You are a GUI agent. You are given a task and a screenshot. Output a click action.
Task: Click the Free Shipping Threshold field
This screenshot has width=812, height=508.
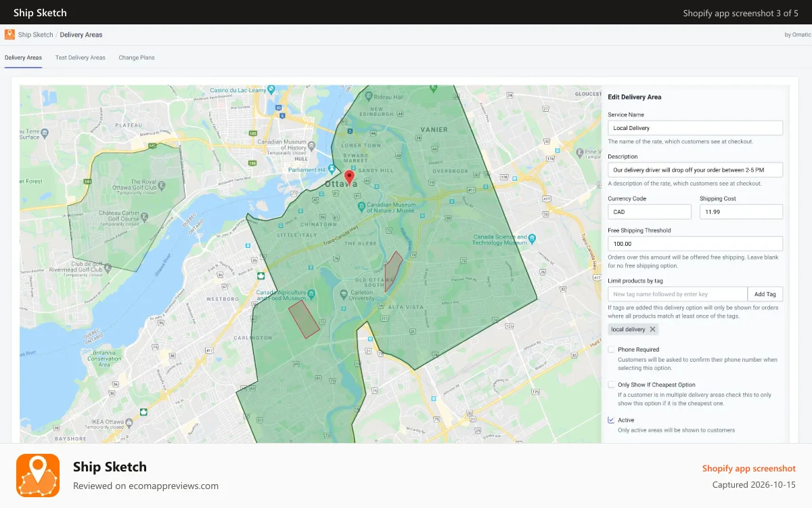point(695,244)
